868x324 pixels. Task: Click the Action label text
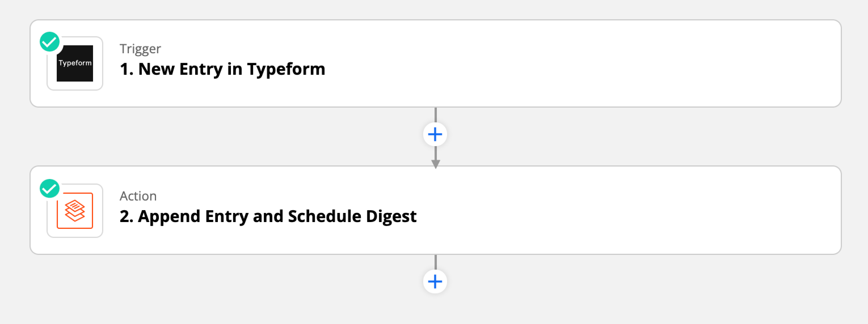tap(138, 196)
